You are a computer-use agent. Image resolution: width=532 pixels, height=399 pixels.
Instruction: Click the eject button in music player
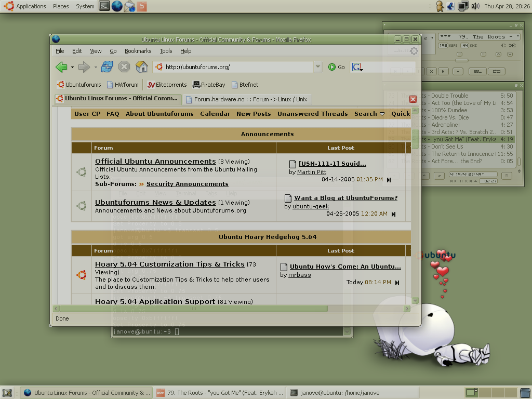click(x=458, y=71)
